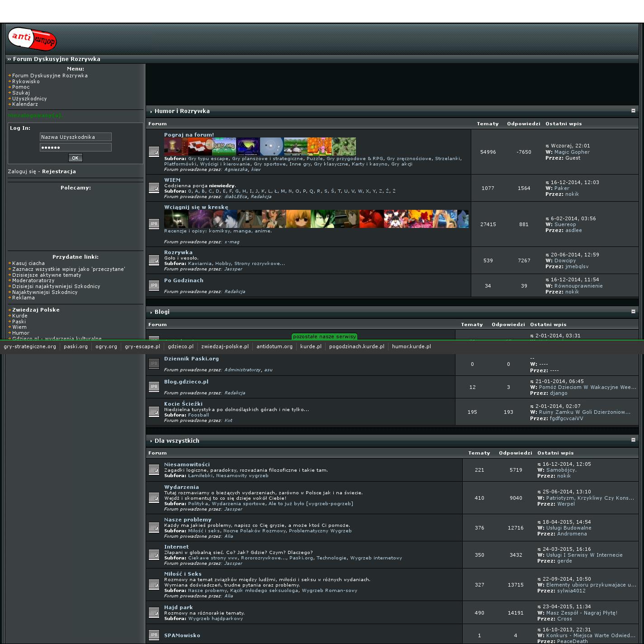Click the IPB icon next to Po Godzinach

(154, 285)
